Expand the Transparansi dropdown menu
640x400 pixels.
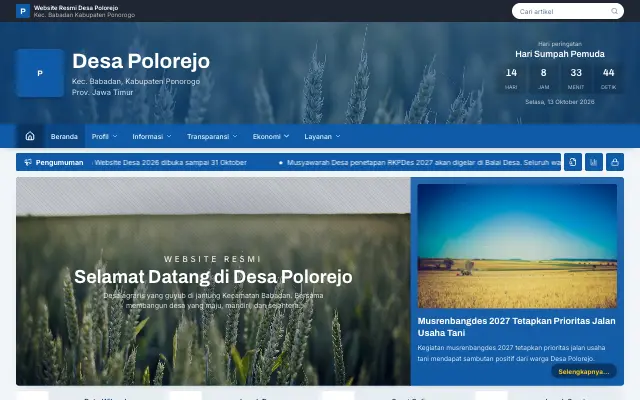coord(212,136)
